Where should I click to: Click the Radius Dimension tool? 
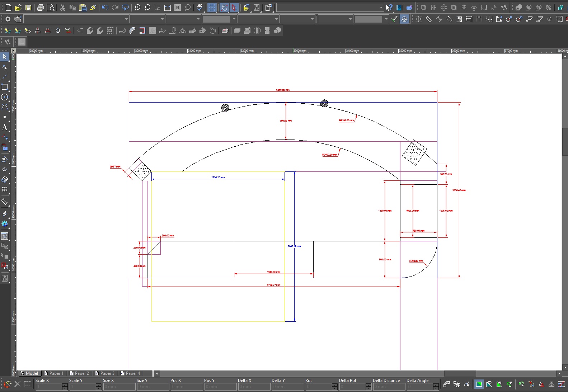tap(509, 19)
